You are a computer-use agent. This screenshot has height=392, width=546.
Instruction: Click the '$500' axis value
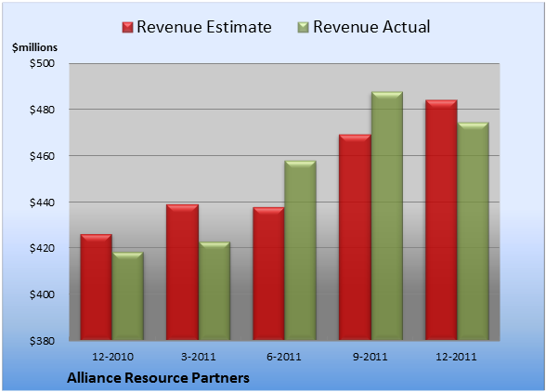click(42, 63)
